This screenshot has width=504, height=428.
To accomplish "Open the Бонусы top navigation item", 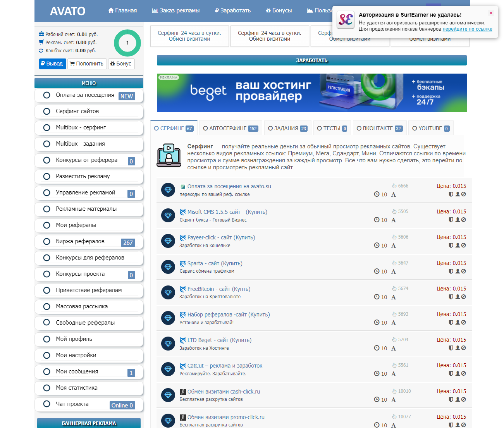I will click(x=279, y=10).
